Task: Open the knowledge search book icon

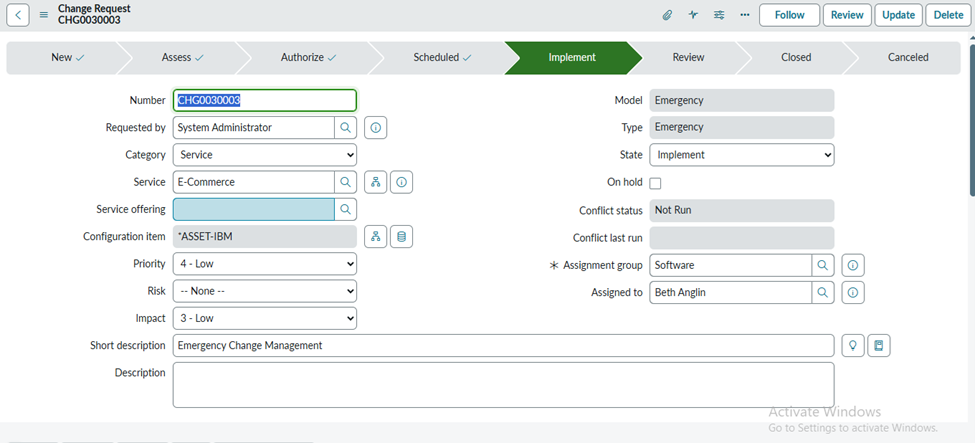Action: 879,345
